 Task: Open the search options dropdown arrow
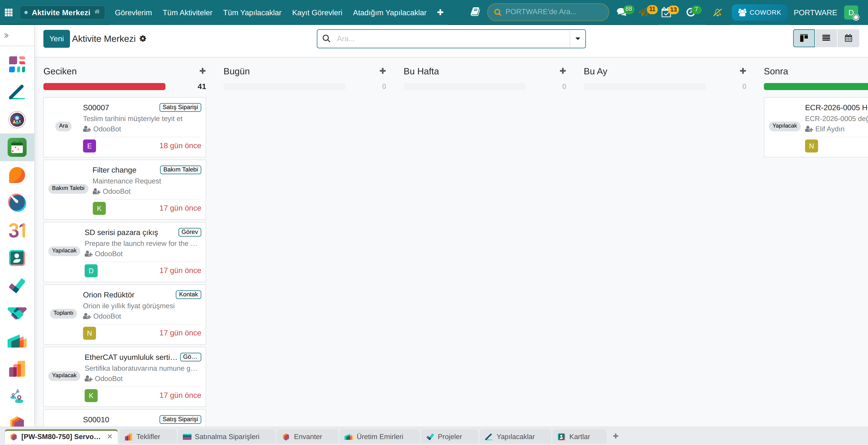577,39
